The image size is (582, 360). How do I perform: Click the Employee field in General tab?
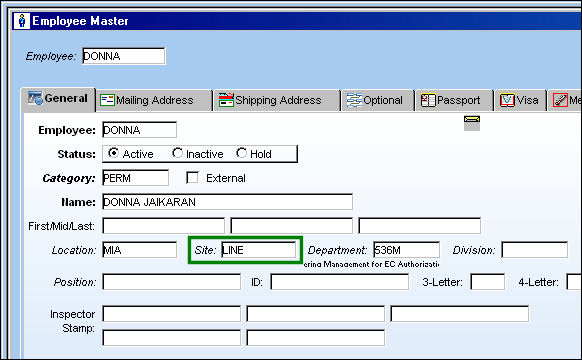140,130
